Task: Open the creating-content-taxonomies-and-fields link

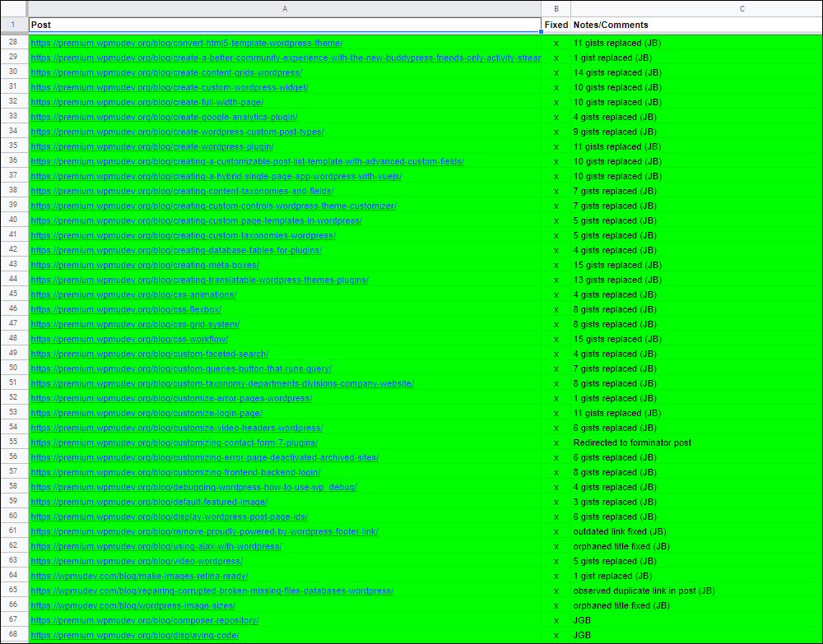Action: (x=182, y=191)
